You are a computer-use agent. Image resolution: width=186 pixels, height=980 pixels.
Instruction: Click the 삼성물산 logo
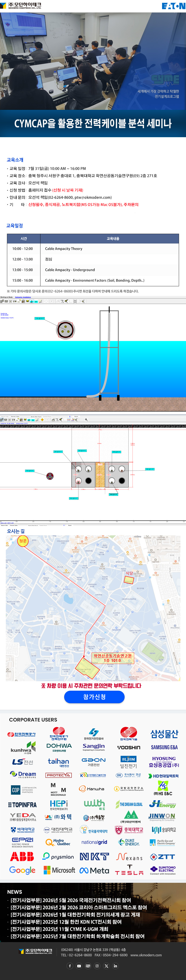click(x=164, y=734)
